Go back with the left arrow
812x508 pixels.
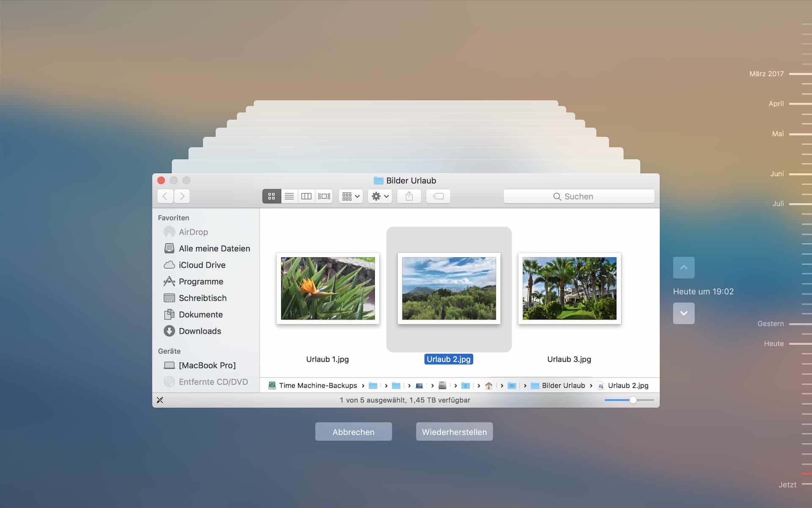click(x=165, y=196)
